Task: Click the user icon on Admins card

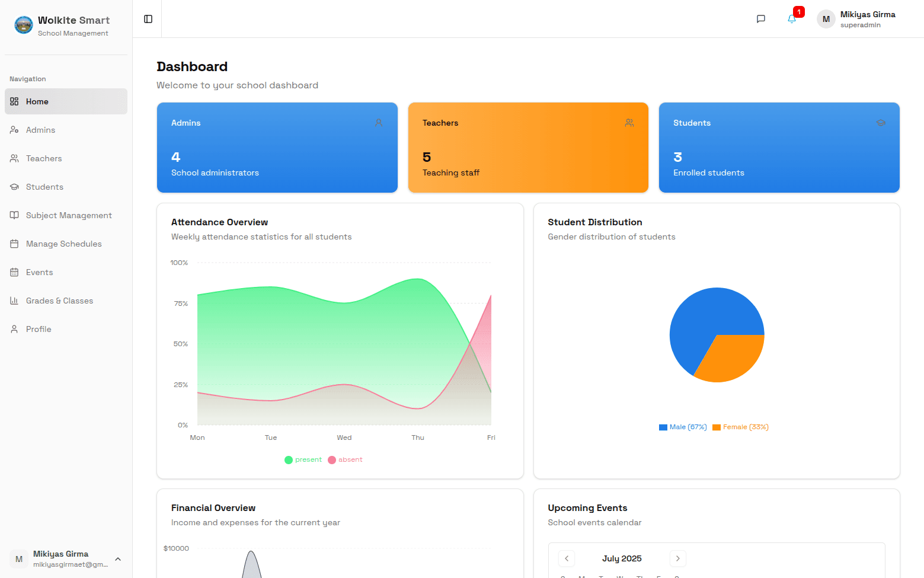Action: (379, 123)
